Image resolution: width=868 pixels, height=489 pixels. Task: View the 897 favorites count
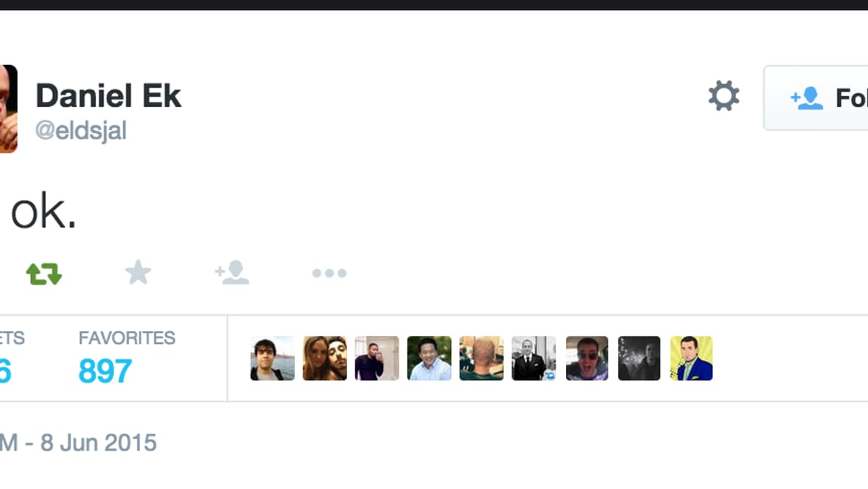tap(105, 371)
